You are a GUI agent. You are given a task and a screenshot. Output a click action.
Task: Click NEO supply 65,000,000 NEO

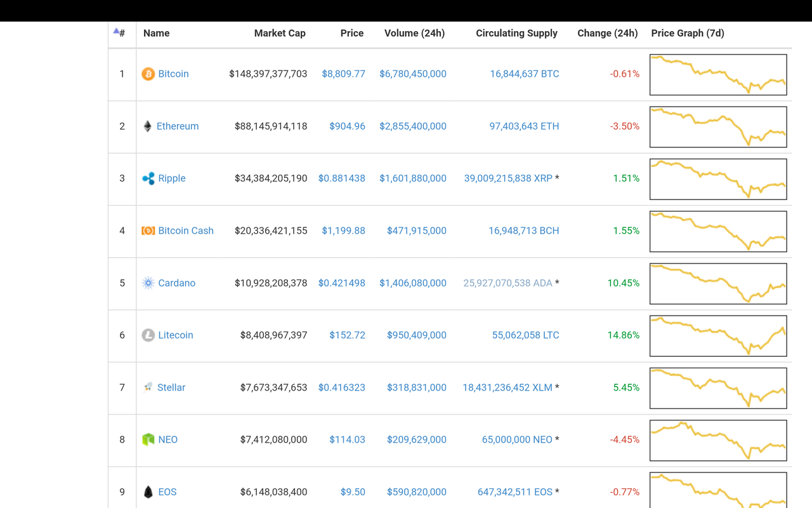pos(517,439)
